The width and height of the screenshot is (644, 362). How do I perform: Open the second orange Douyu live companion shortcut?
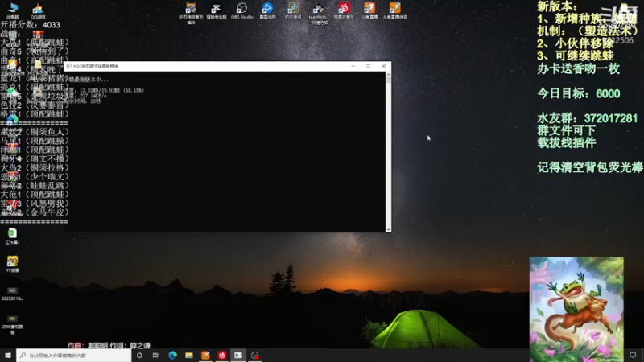(x=395, y=10)
